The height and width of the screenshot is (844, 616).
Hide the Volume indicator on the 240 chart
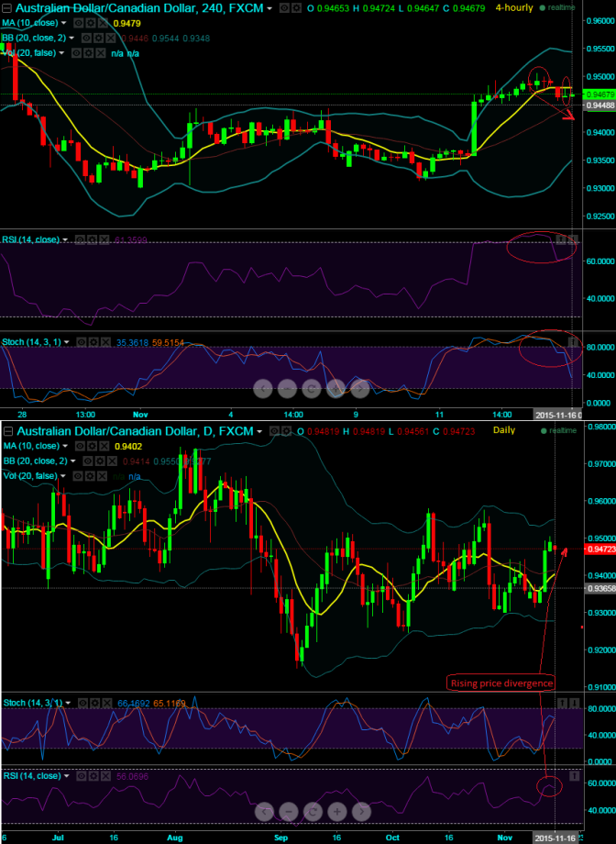point(77,53)
